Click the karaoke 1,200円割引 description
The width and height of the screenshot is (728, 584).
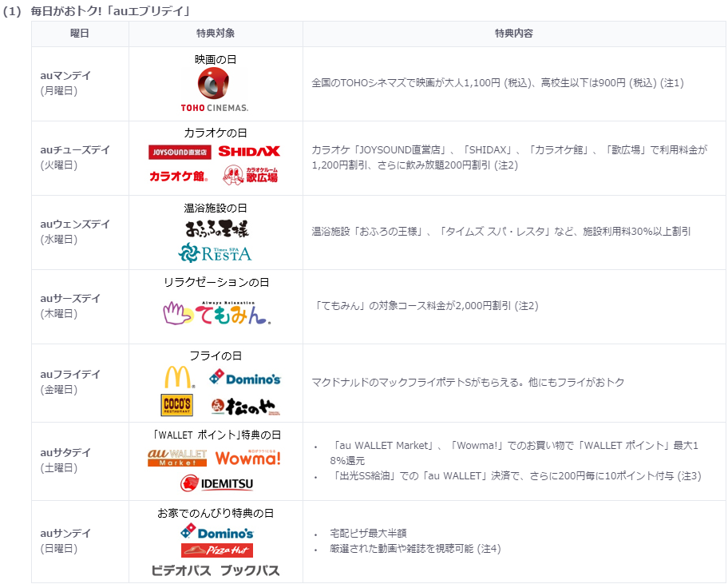509,157
